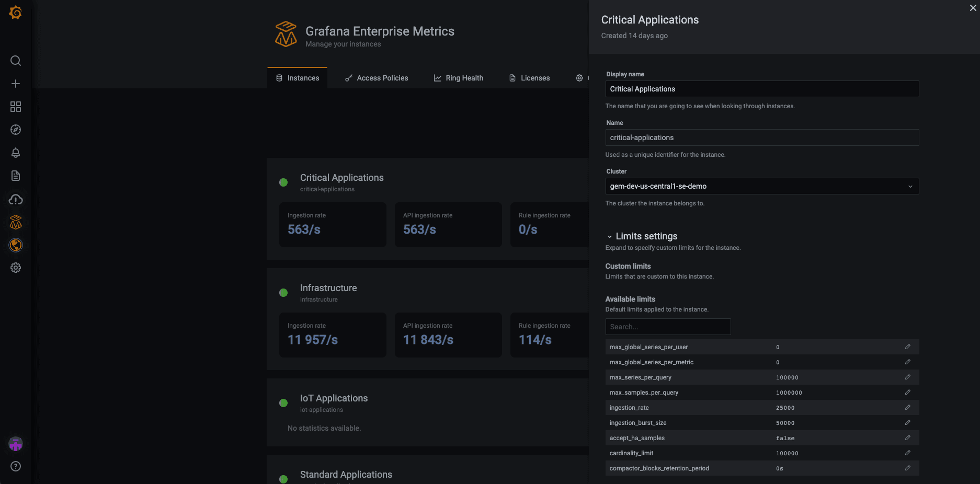Switch to the Access Policies tab
This screenshot has width=980, height=484.
377,78
